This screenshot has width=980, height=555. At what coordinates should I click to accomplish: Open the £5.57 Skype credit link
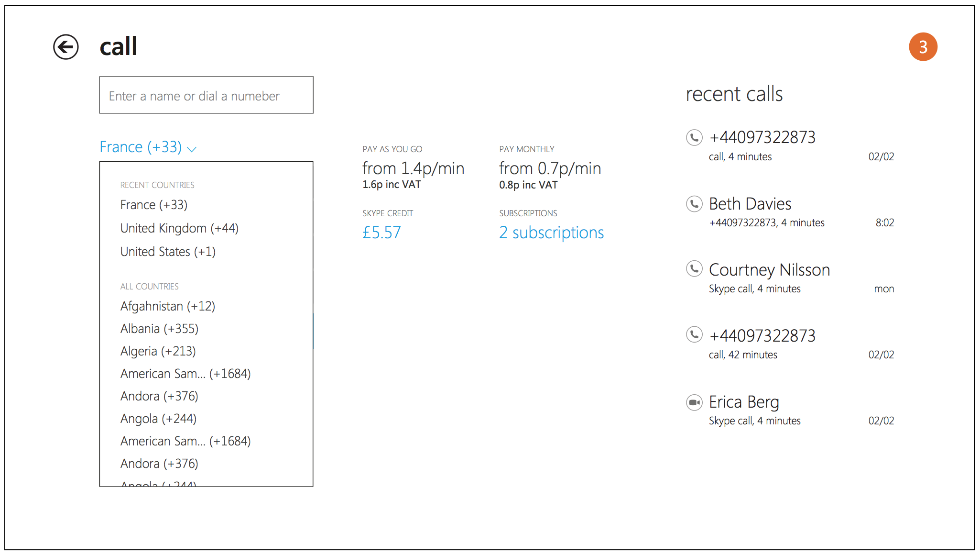(x=381, y=233)
